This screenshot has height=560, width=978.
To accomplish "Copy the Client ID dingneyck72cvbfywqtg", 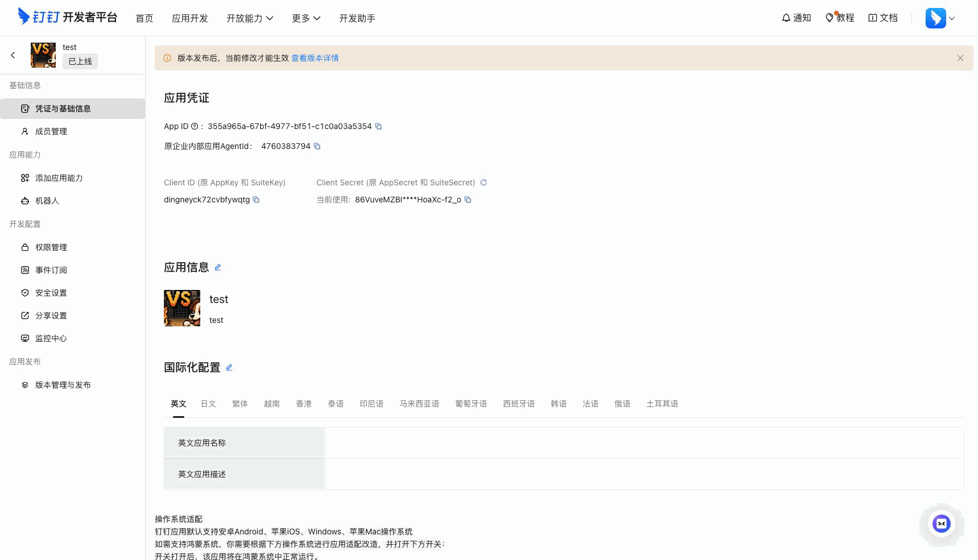I will point(256,200).
